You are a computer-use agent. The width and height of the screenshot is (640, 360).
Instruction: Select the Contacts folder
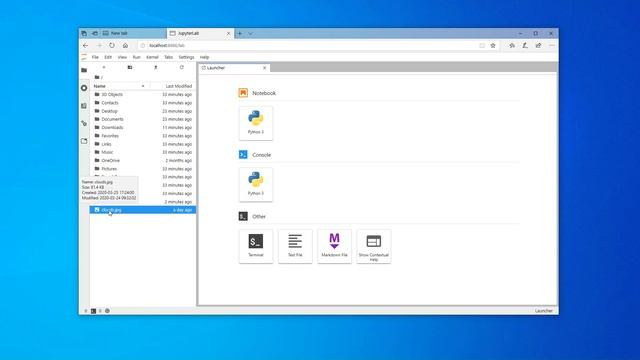pyautogui.click(x=143, y=103)
